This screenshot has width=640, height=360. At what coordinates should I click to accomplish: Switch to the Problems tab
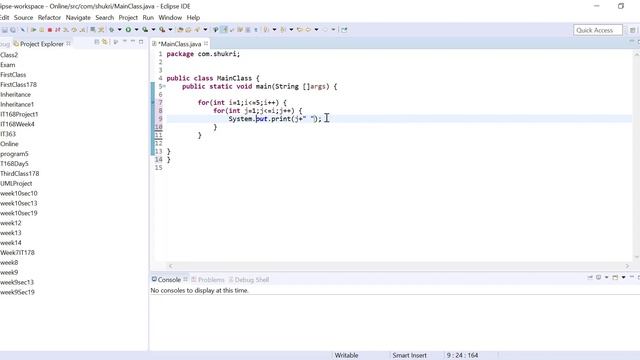208,280
